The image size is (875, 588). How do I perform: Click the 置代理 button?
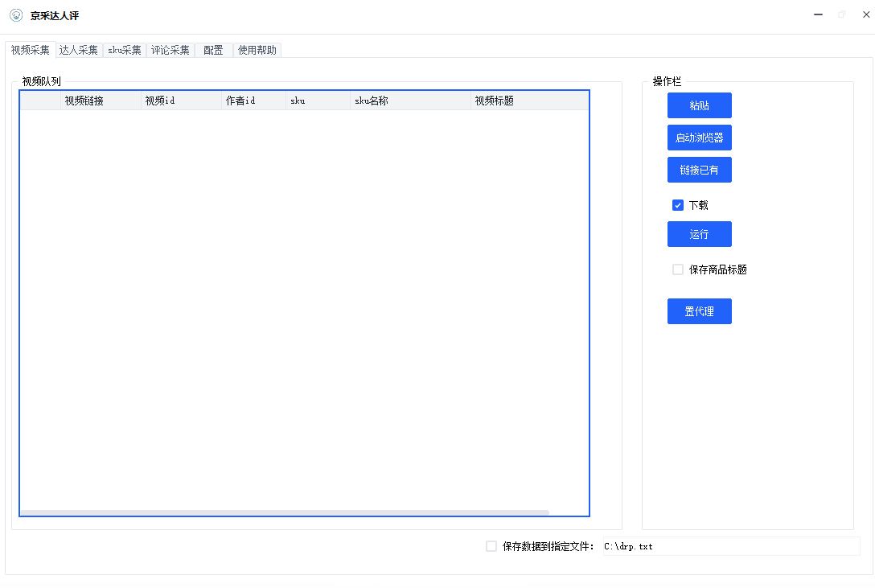(699, 311)
